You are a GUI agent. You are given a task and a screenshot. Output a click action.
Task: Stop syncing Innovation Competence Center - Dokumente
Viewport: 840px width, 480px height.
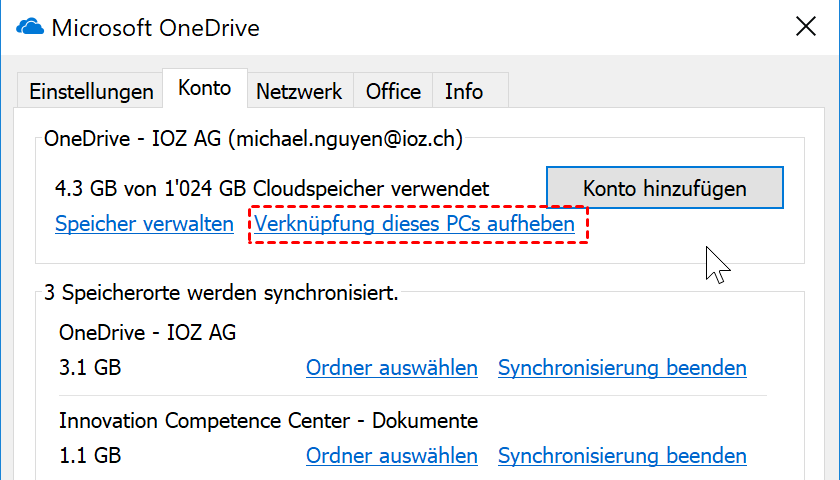[x=622, y=456]
